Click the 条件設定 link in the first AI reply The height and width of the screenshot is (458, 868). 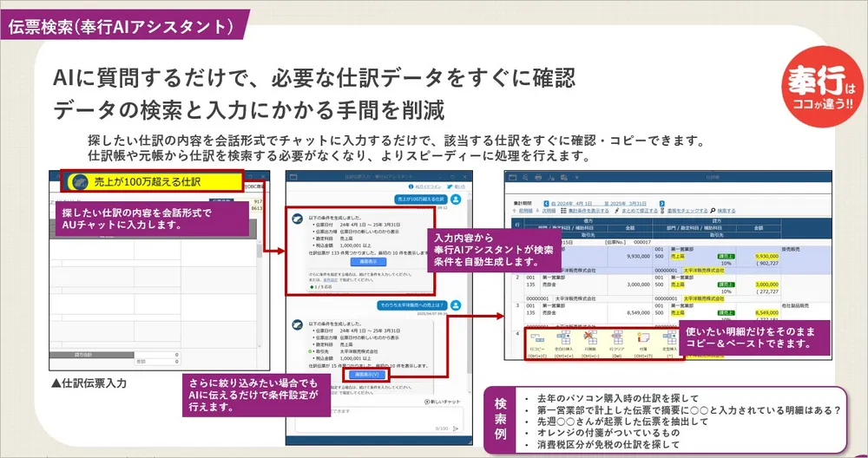tap(330, 280)
